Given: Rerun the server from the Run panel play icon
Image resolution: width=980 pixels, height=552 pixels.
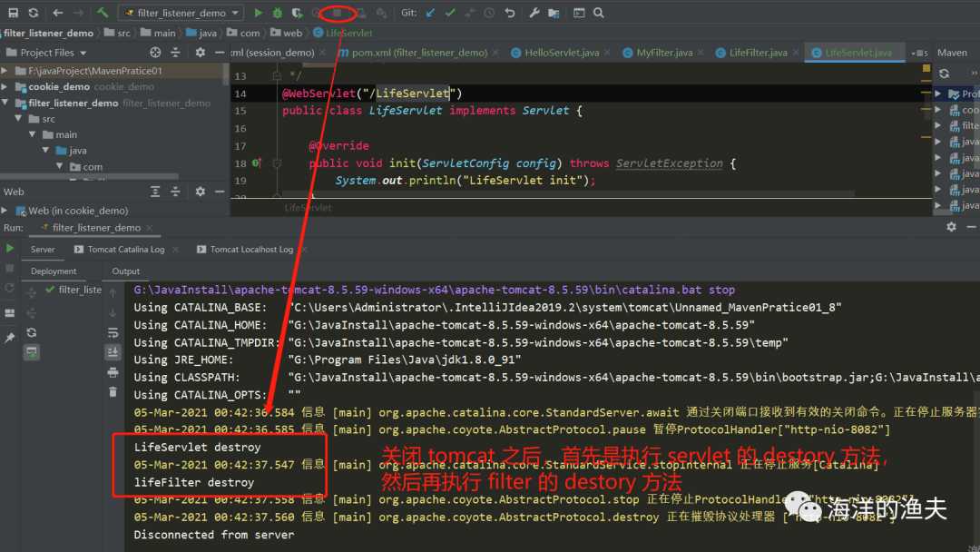Looking at the screenshot, I should [x=9, y=248].
